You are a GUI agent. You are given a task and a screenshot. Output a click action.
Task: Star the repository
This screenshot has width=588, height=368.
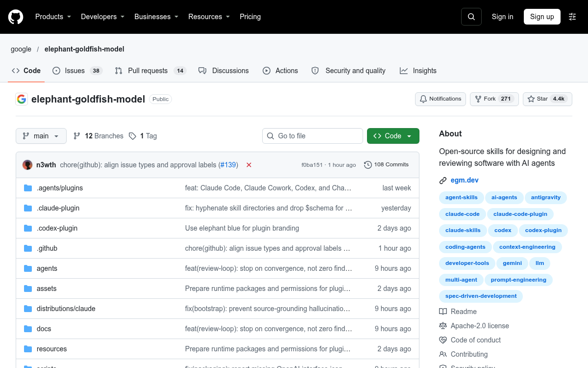[x=547, y=99]
